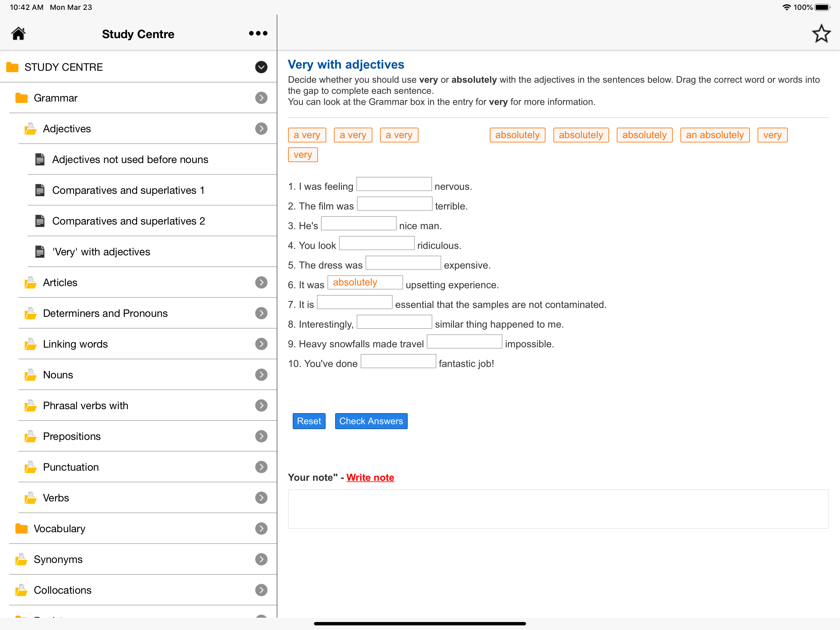
Task: Expand the Phrasal verbs with chevron
Action: click(x=261, y=405)
